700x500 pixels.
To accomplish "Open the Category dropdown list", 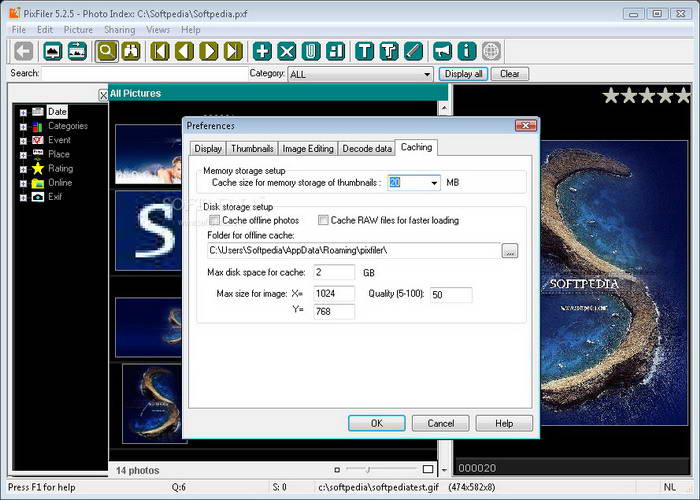I will point(426,74).
